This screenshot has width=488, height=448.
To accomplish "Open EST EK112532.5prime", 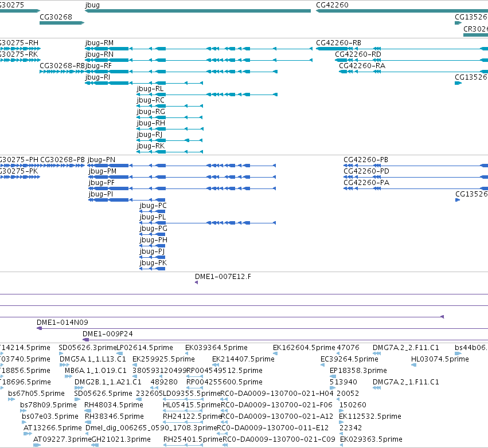I will (x=370, y=416).
